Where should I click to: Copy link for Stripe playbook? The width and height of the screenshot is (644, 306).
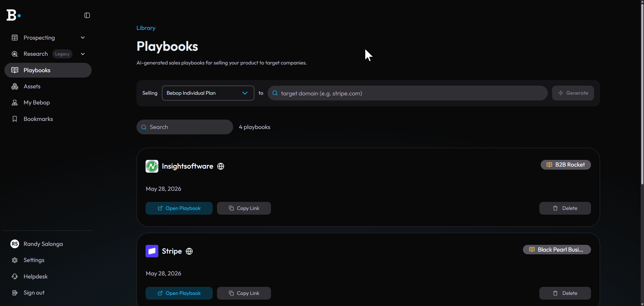tap(244, 293)
